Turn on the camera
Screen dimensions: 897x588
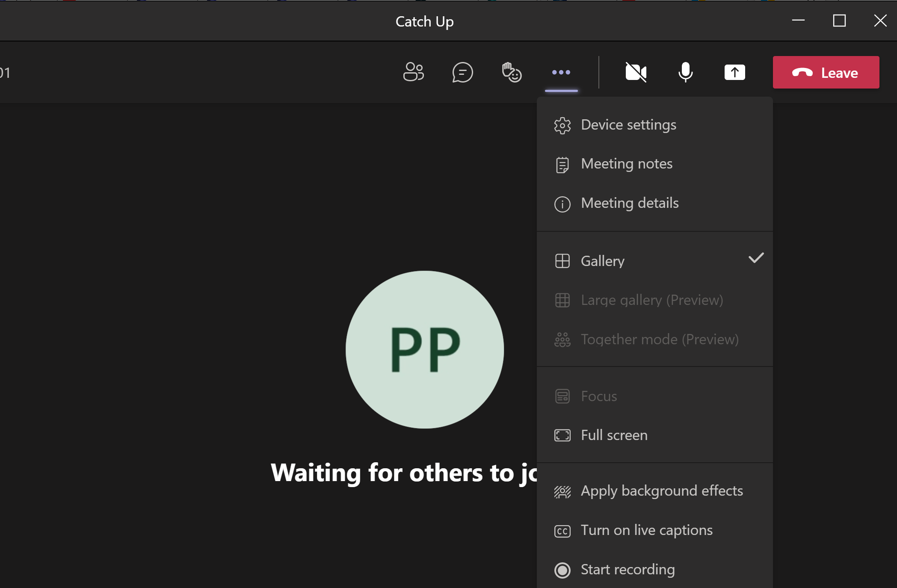click(636, 72)
